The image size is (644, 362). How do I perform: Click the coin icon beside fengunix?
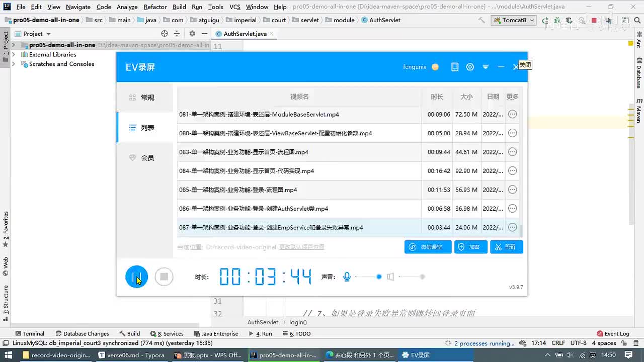click(x=435, y=67)
